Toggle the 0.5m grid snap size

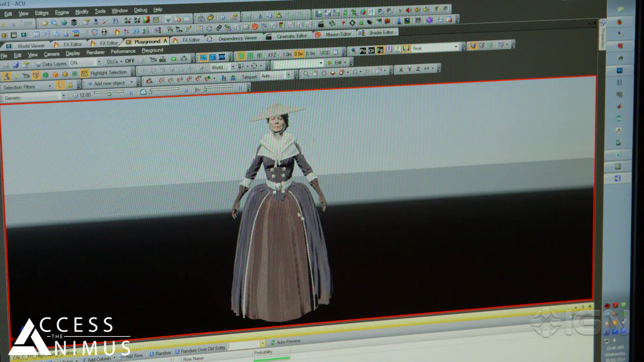[x=298, y=54]
